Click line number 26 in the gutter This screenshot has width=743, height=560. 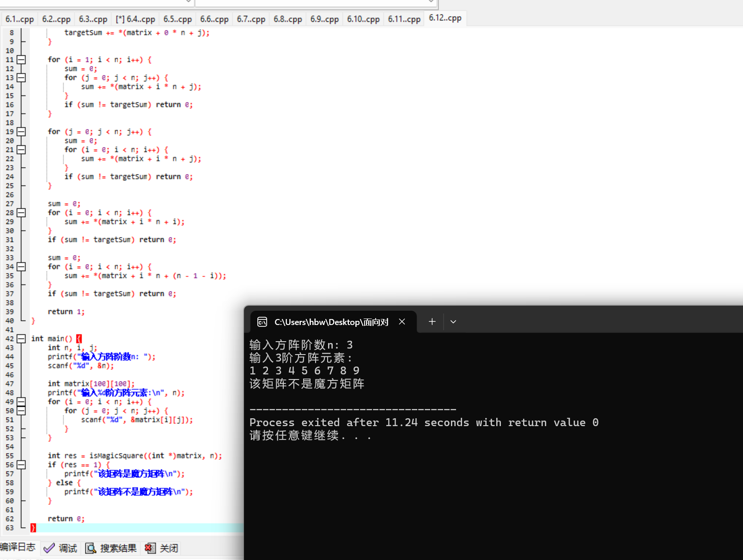[x=10, y=195]
